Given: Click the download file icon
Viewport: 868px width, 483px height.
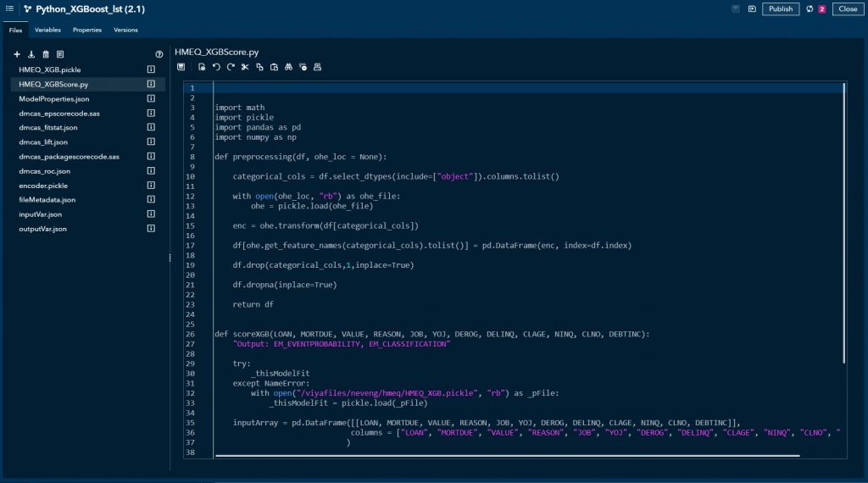Looking at the screenshot, I should tap(31, 54).
